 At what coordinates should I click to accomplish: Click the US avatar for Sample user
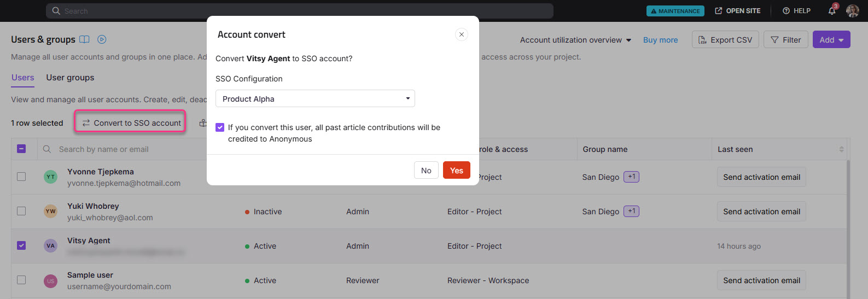click(x=50, y=281)
